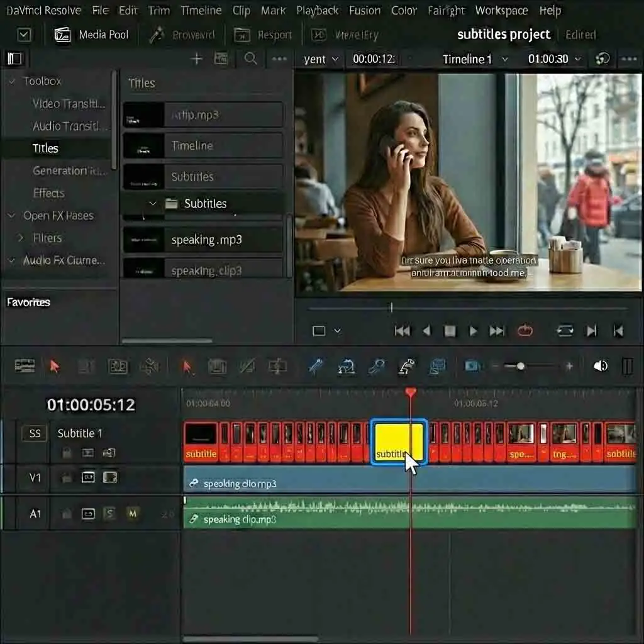
Task: Open the search magnifier in the Titles panel
Action: [x=250, y=58]
